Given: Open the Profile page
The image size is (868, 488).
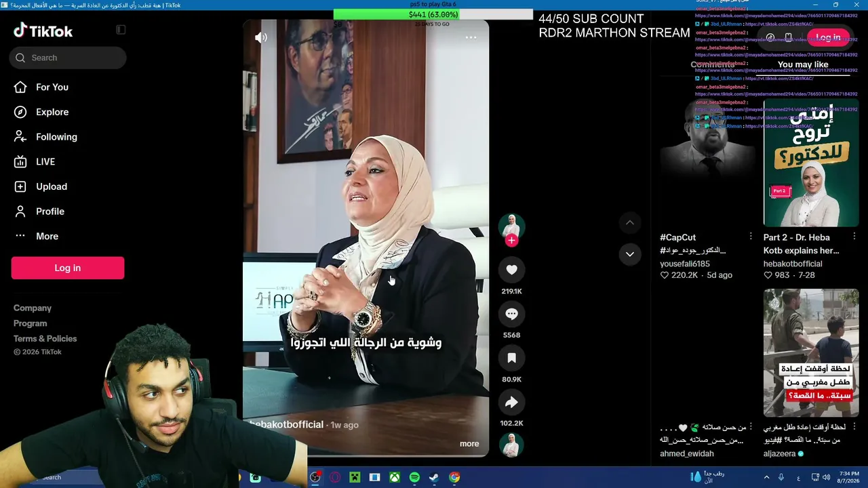Looking at the screenshot, I should coord(39,211).
